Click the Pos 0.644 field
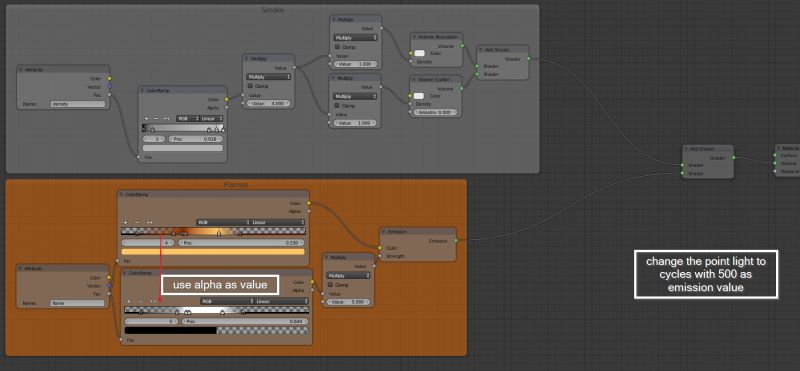Image resolution: width=800 pixels, height=371 pixels. click(x=245, y=321)
